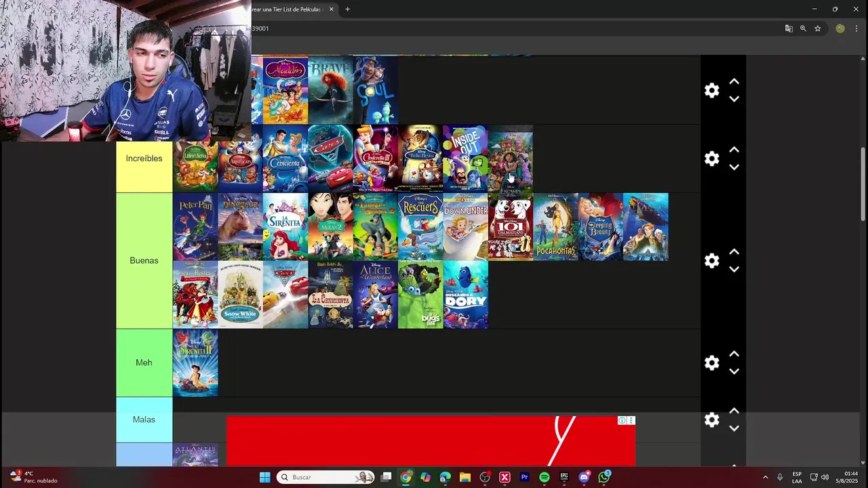Open a new browser tab

coord(347,9)
